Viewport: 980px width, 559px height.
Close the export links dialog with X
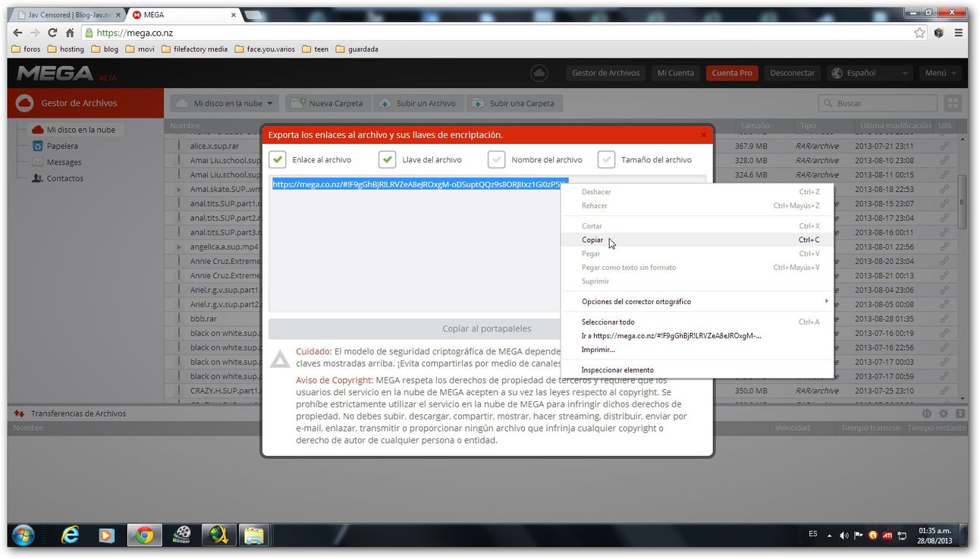point(703,135)
